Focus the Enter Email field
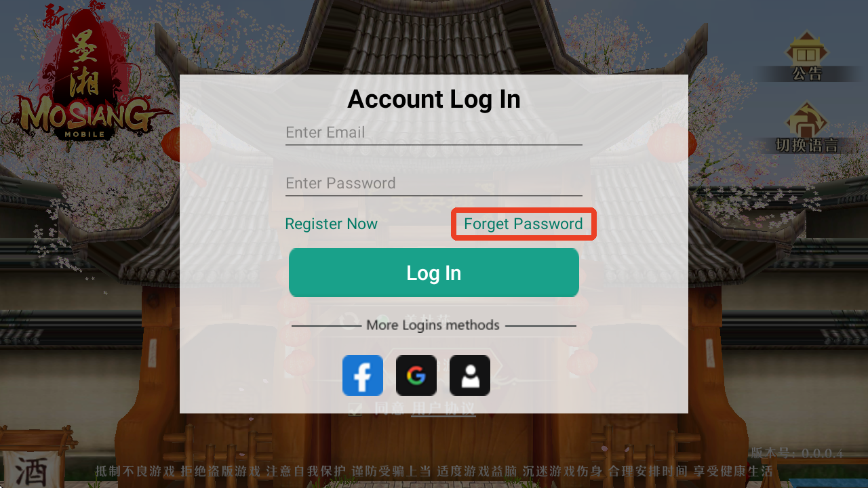Screen dimensions: 868x488 point(434,133)
